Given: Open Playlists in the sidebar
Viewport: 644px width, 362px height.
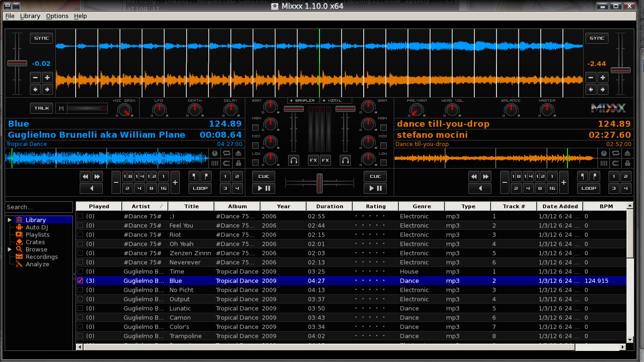Looking at the screenshot, I should click(37, 235).
